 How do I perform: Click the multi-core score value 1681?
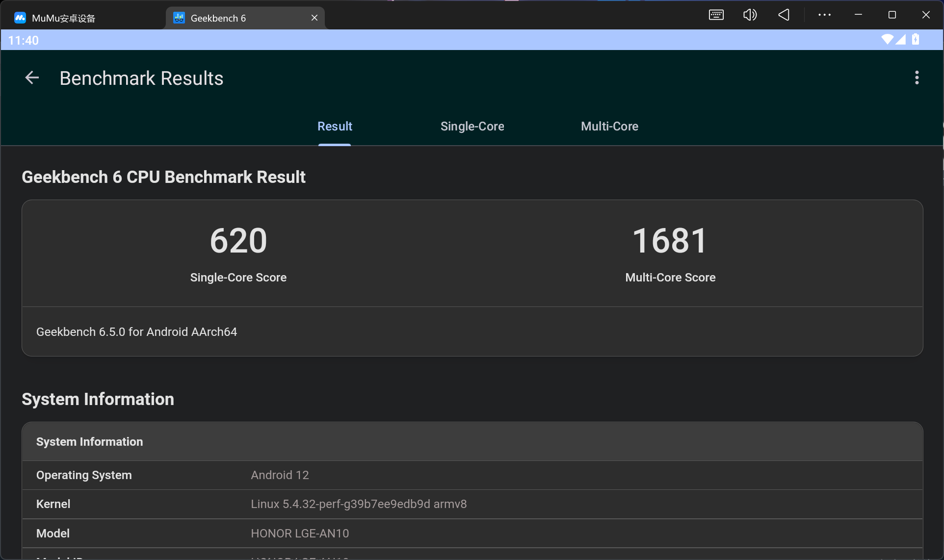pyautogui.click(x=670, y=241)
